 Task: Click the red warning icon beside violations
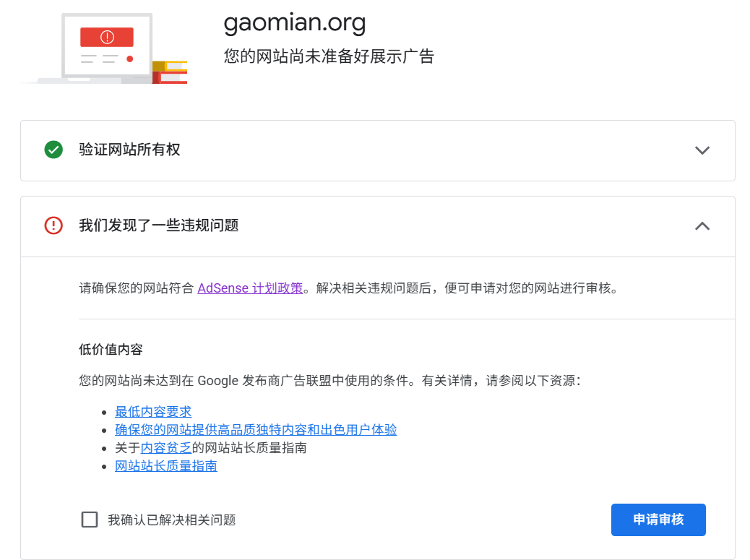coord(53,226)
